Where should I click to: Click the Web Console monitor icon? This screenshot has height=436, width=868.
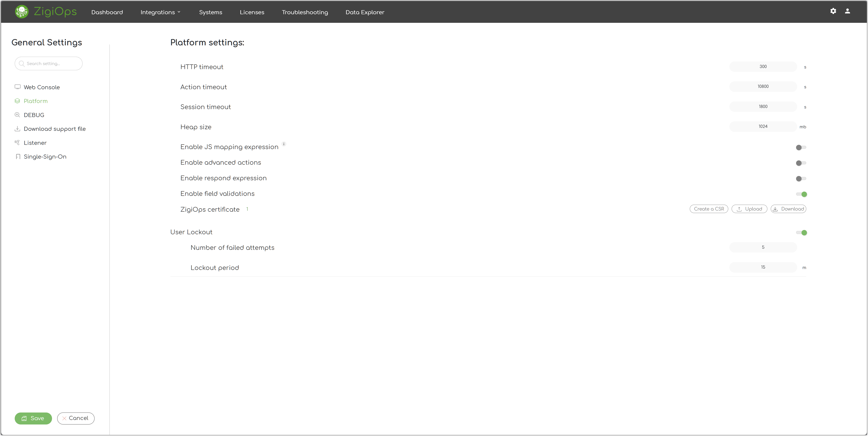(17, 87)
